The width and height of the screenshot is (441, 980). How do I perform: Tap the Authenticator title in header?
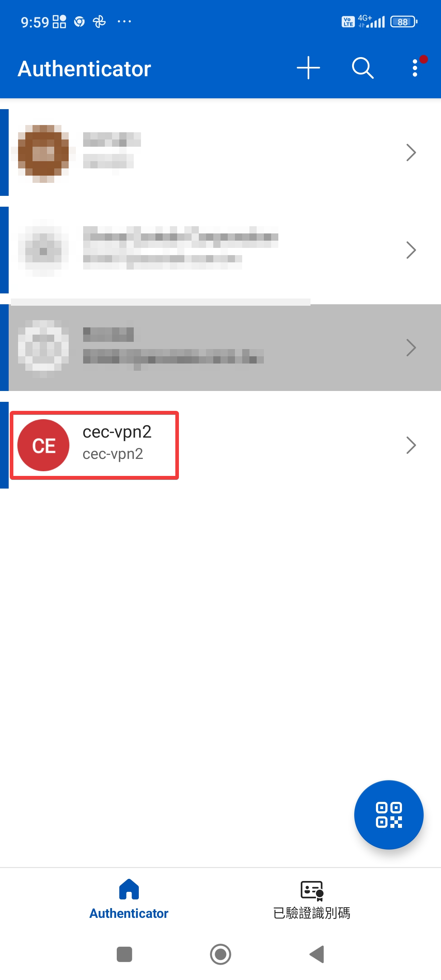pos(85,69)
